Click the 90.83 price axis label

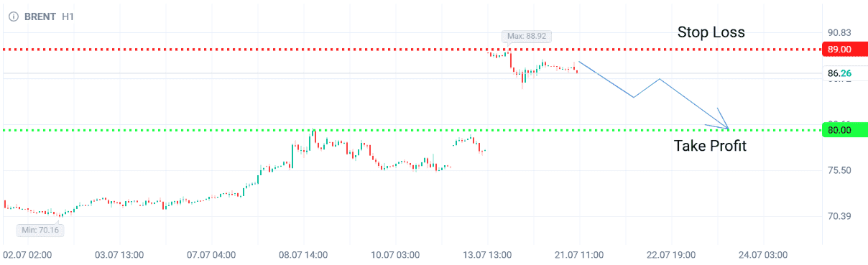point(839,32)
